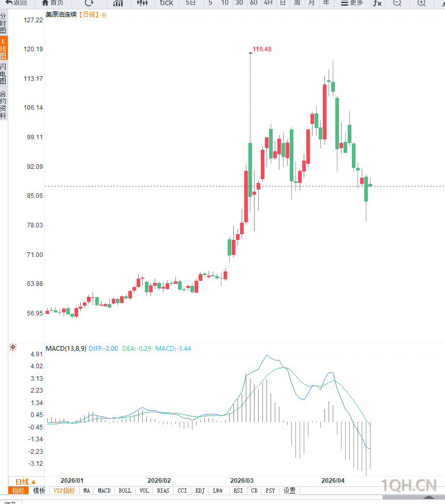Switch to the BOLL indicator tab
This screenshot has height=504, width=445.
pyautogui.click(x=125, y=491)
